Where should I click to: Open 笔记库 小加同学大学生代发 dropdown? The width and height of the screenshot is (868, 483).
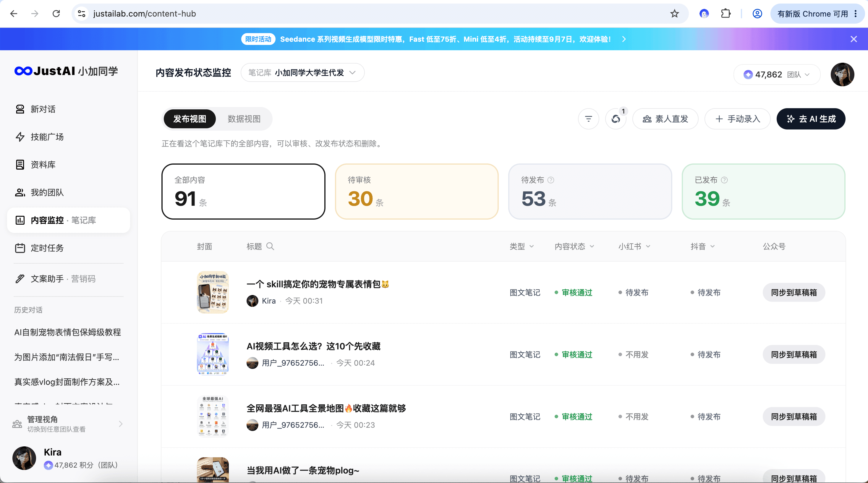302,72
